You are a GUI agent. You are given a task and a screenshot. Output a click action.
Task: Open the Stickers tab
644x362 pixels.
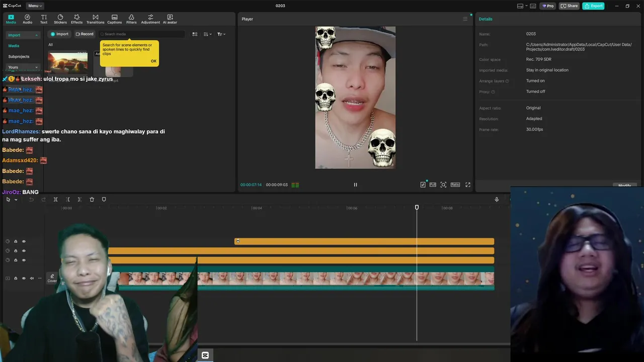(60, 19)
